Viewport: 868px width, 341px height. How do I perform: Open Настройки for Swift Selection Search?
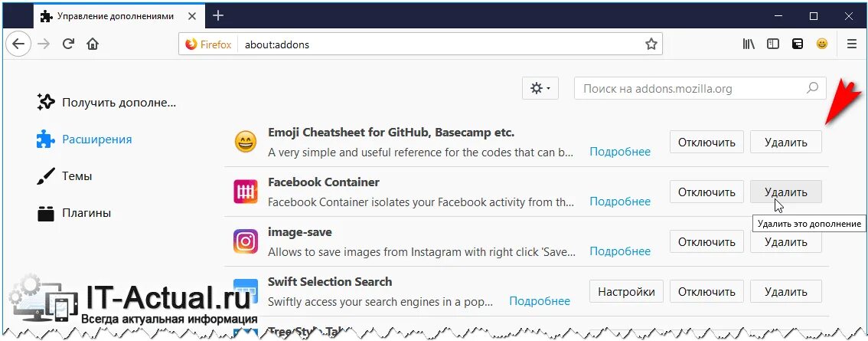pyautogui.click(x=626, y=292)
